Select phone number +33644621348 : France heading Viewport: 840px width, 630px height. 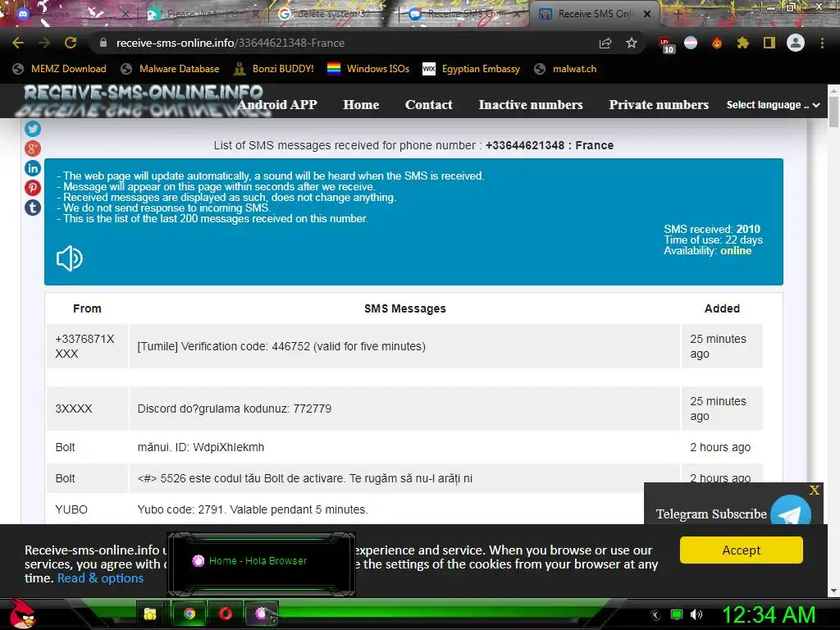tap(550, 145)
